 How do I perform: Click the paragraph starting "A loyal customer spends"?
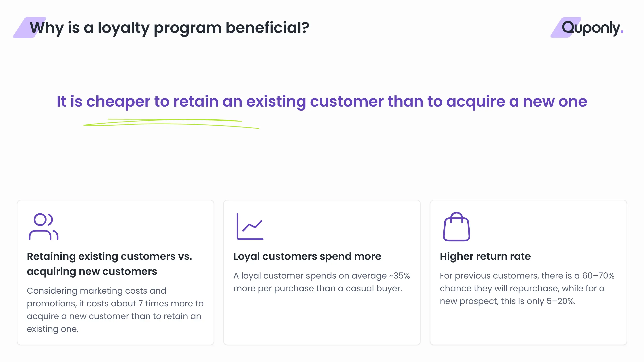point(321,282)
